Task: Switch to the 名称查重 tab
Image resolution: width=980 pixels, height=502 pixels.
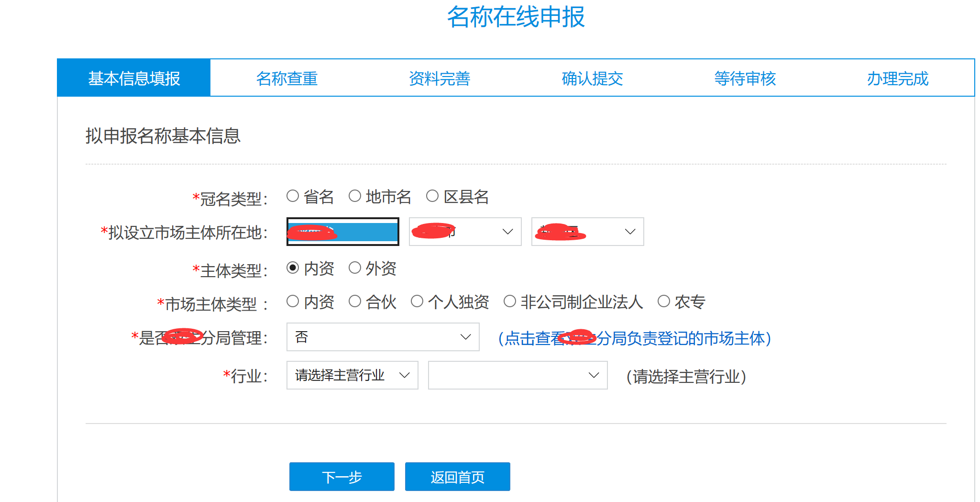Action: click(x=287, y=78)
